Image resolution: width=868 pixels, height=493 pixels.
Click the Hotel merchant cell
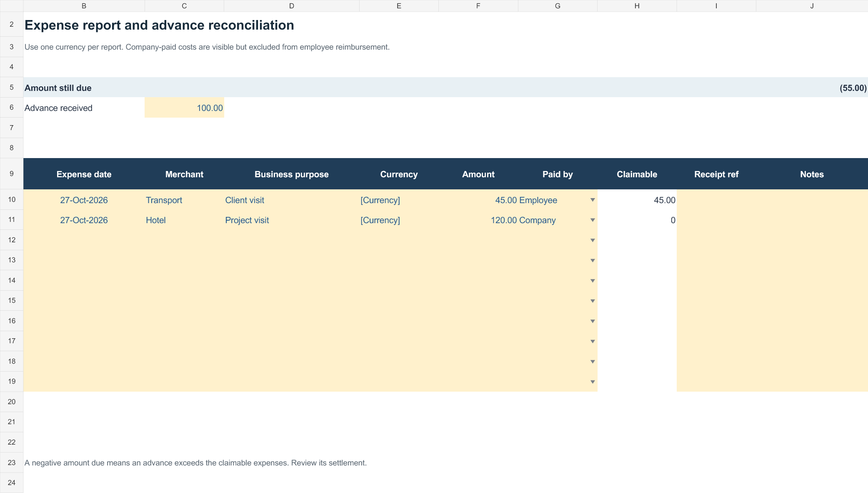point(184,220)
